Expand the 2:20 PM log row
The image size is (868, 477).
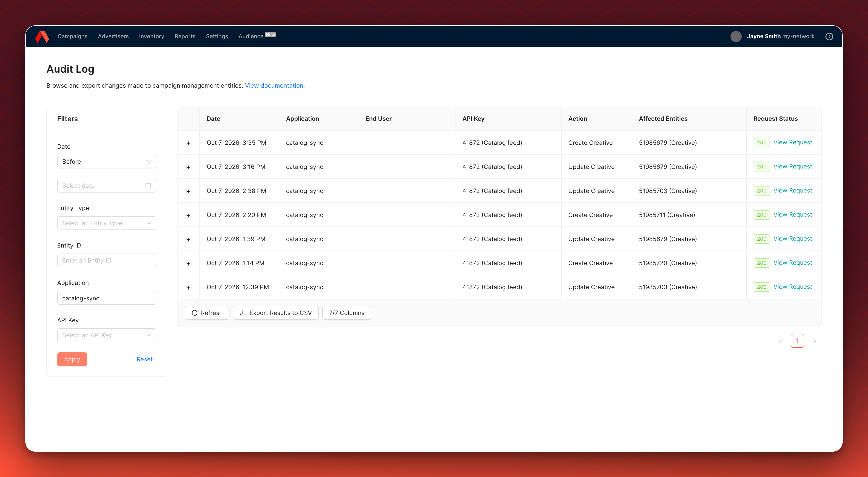coord(188,215)
